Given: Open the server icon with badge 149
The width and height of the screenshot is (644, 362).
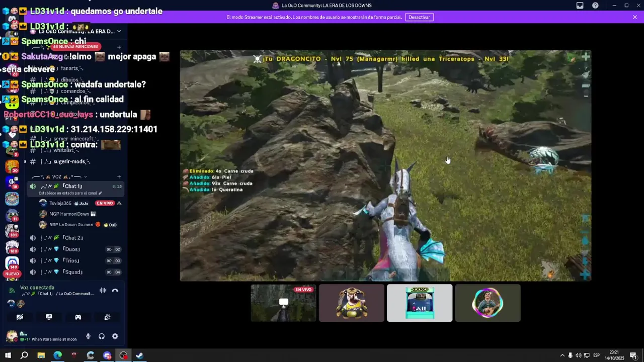Looking at the screenshot, I should point(12,262).
